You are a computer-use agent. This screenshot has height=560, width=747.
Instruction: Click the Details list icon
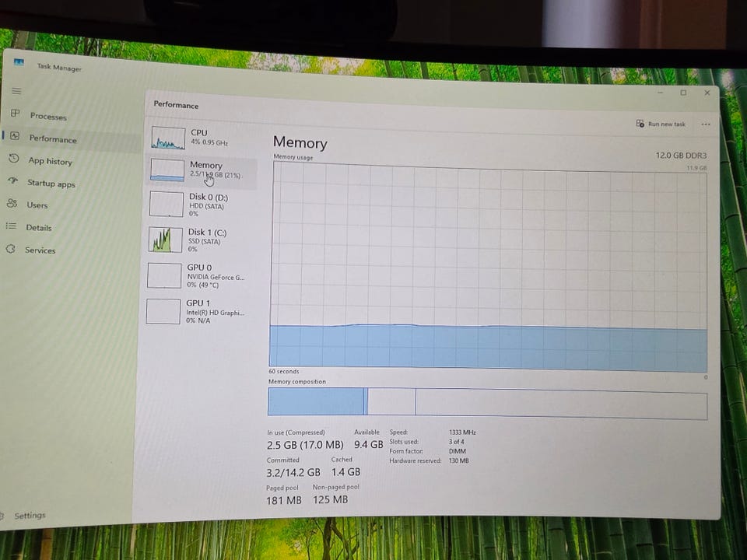pyautogui.click(x=11, y=226)
